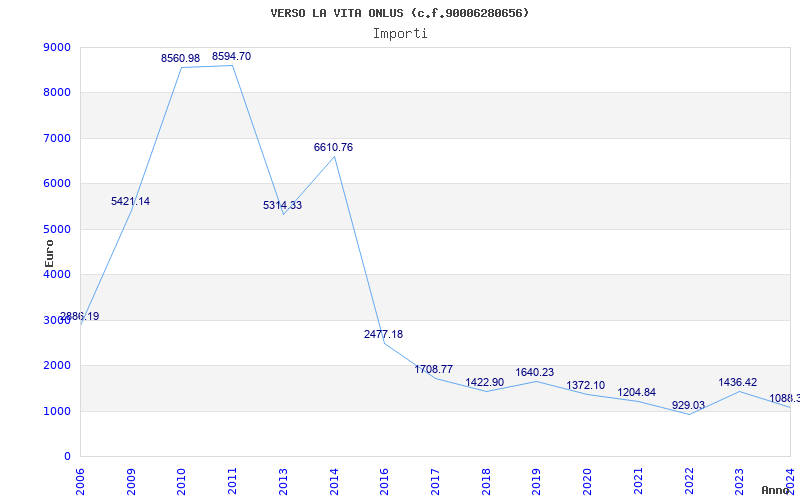Select data label 2477.18
800x500 pixels.
click(383, 335)
